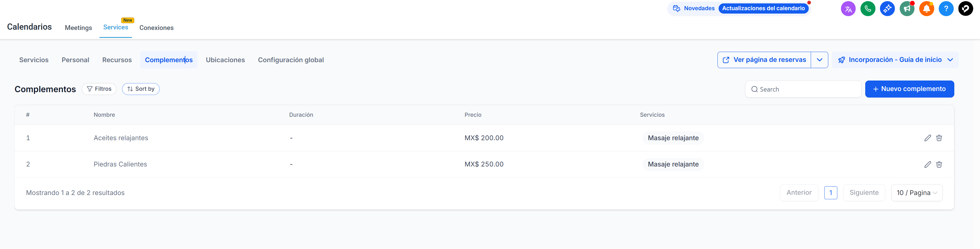
Task: Open the Filtros button
Action: click(x=99, y=89)
